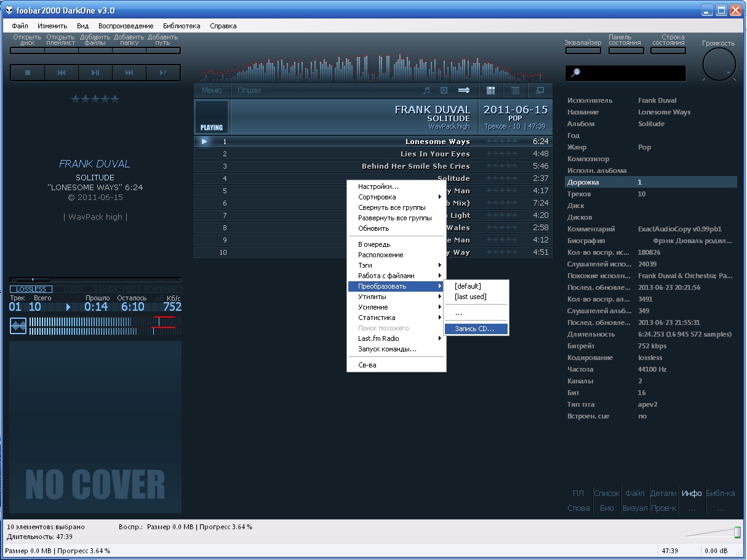Open the Библиотека menu
This screenshot has width=747, height=560.
(182, 26)
